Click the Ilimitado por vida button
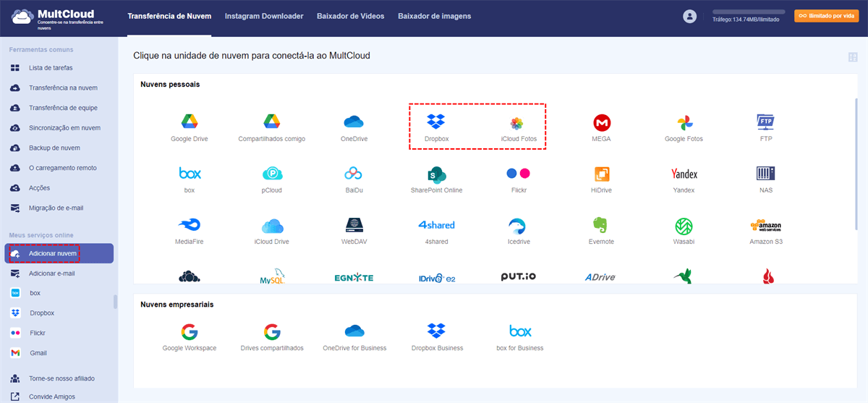 825,16
